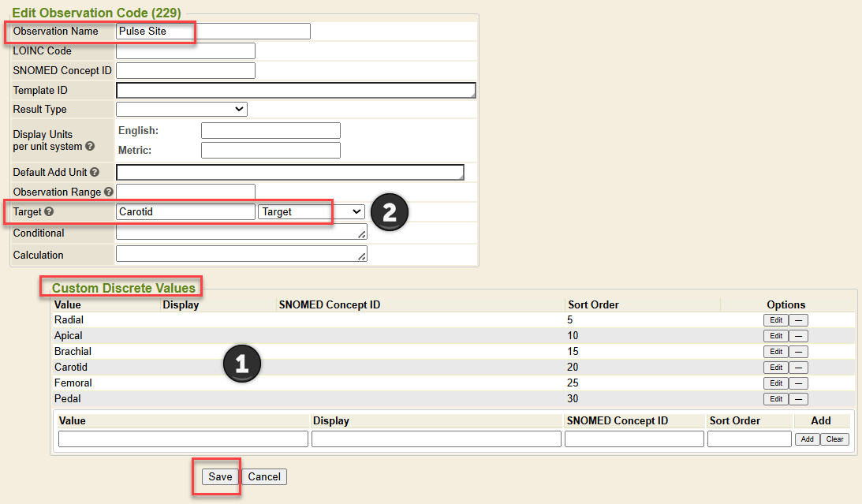862x504 pixels.
Task: Remove the Radial value with minus button
Action: click(799, 320)
